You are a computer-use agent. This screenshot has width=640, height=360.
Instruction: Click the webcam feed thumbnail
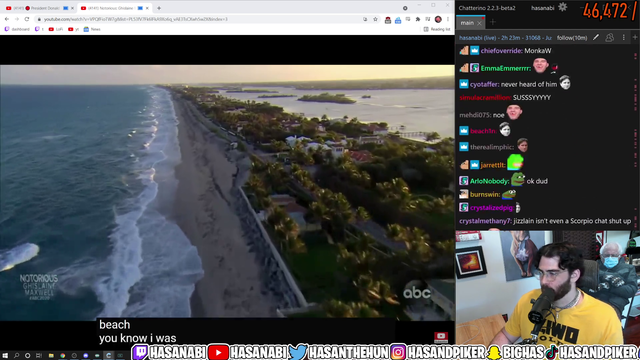point(547,287)
